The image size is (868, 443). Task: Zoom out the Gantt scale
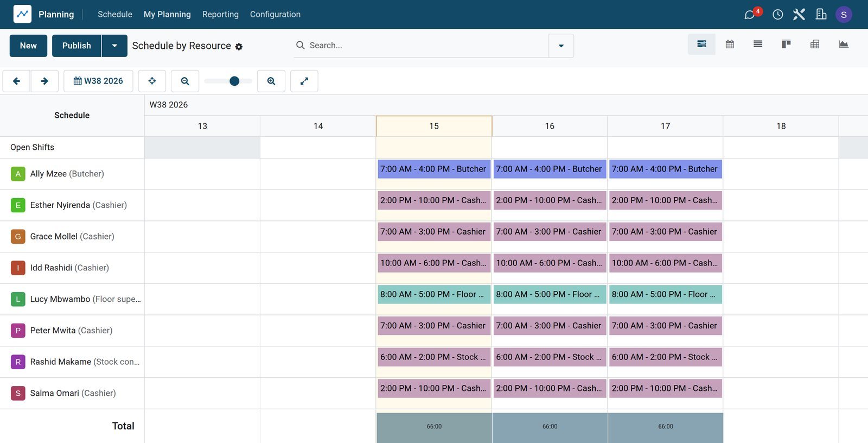pos(185,81)
